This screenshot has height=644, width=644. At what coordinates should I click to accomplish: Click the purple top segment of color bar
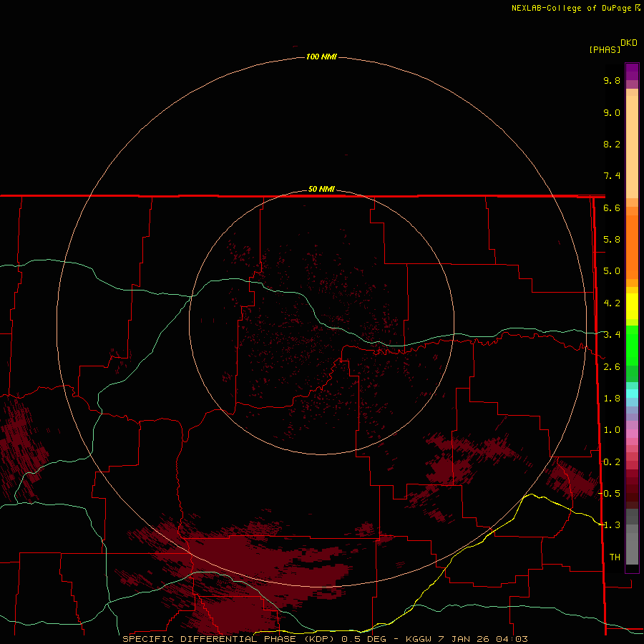(632, 72)
